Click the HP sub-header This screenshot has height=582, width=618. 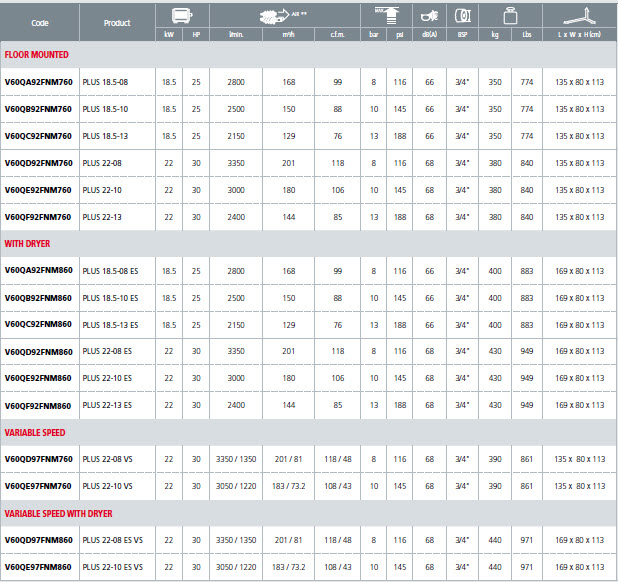coord(196,35)
